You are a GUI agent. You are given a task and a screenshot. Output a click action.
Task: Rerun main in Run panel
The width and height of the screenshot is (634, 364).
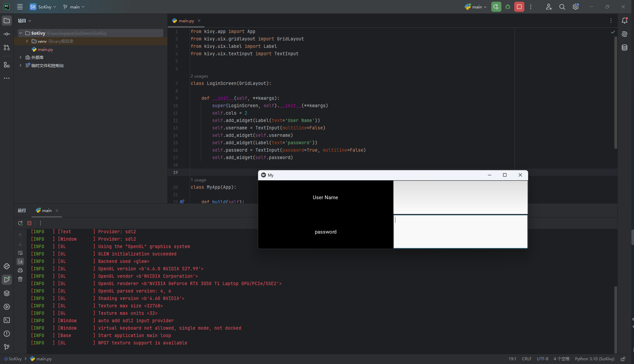[x=20, y=223]
